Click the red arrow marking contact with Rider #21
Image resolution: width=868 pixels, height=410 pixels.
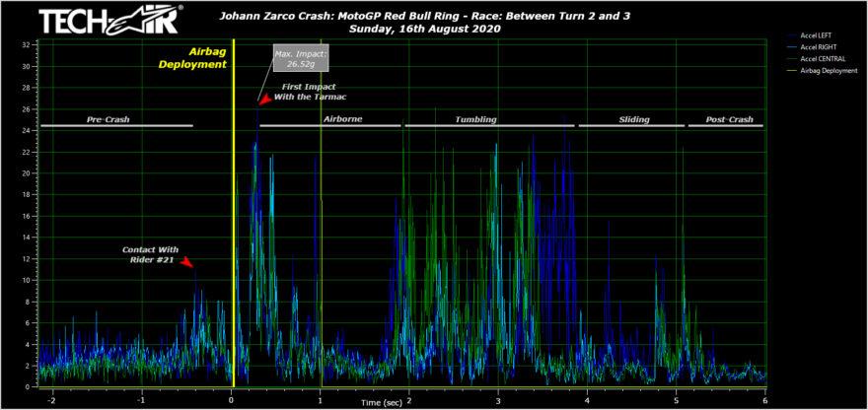coord(187,262)
